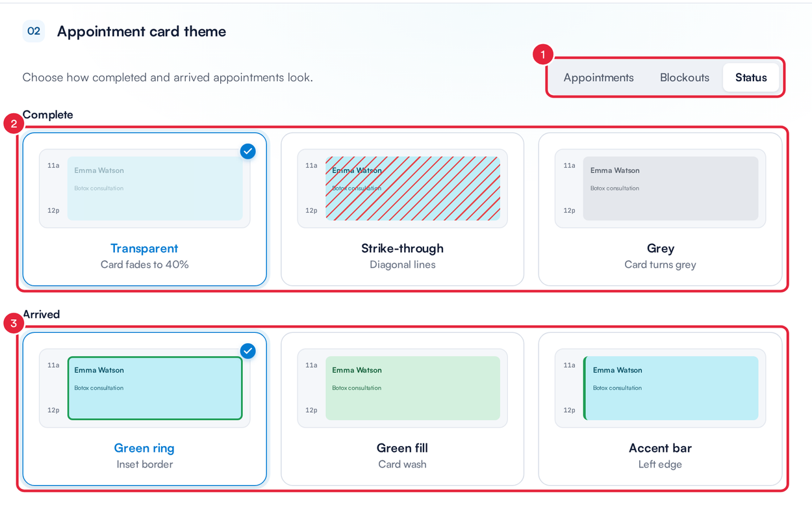Click the Green fill preview thumbnail

(x=402, y=388)
